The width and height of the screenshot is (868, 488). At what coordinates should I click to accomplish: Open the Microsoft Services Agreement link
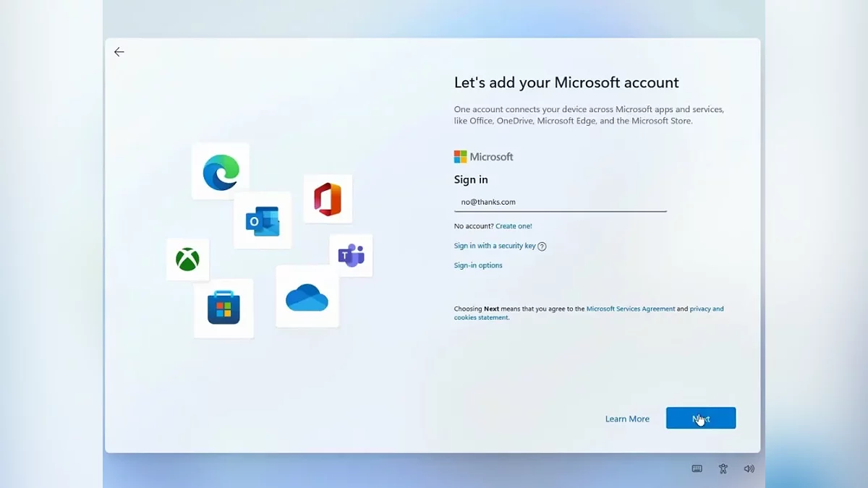coord(631,309)
